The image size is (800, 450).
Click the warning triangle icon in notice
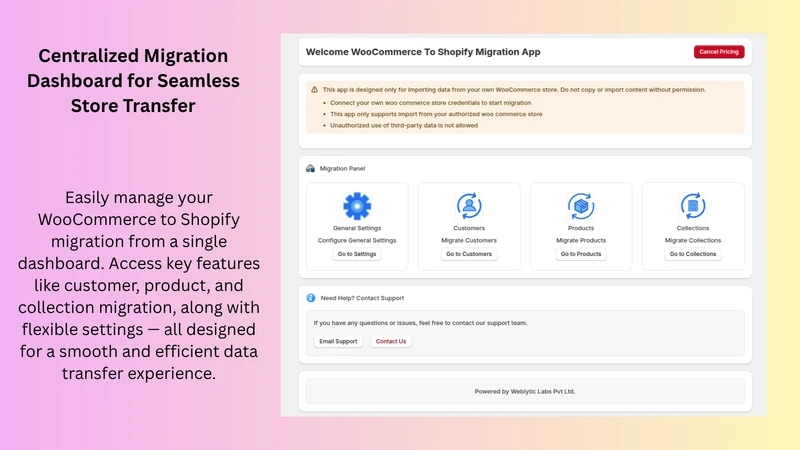(314, 89)
